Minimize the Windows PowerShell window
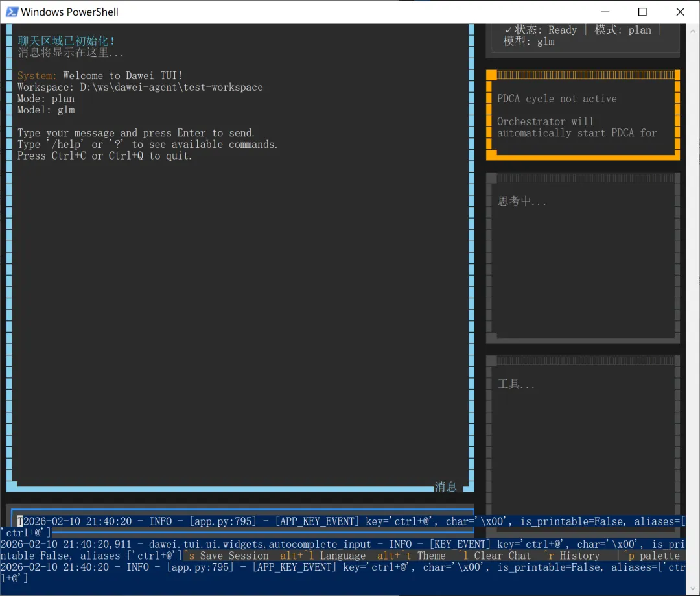 tap(605, 12)
